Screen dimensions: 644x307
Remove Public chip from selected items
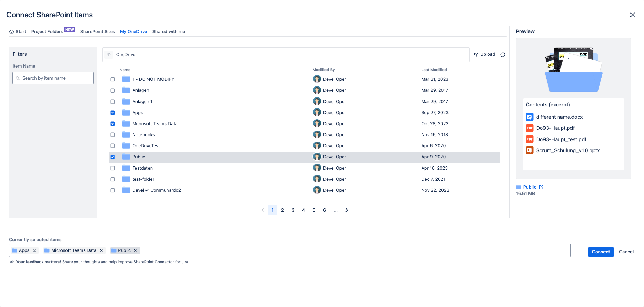tap(135, 250)
